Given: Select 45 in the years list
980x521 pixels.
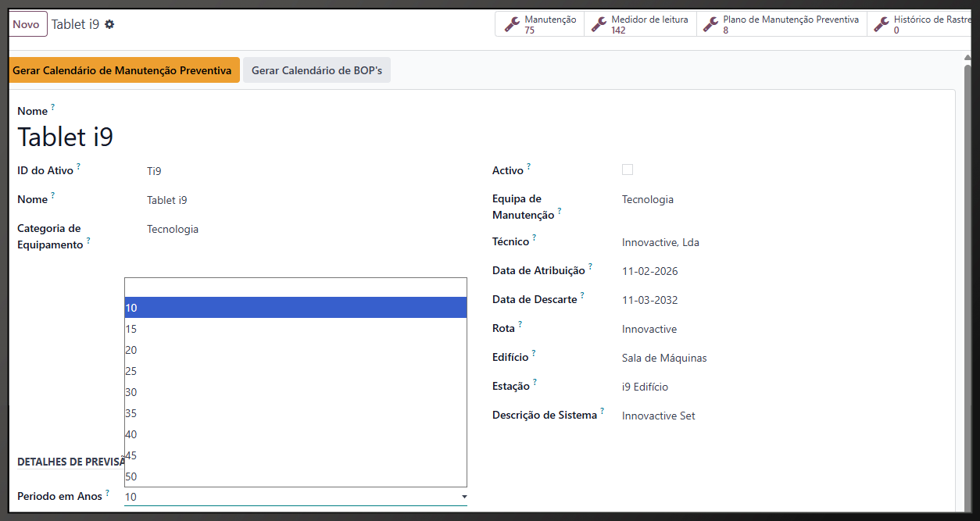Looking at the screenshot, I should click(295, 455).
